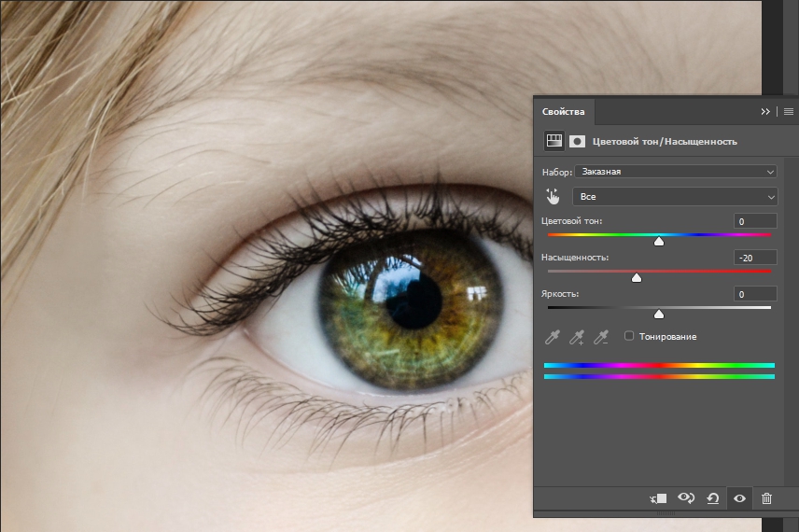Open the Properties panel flyout menu
Viewport: 799px width, 532px height.
(x=789, y=112)
